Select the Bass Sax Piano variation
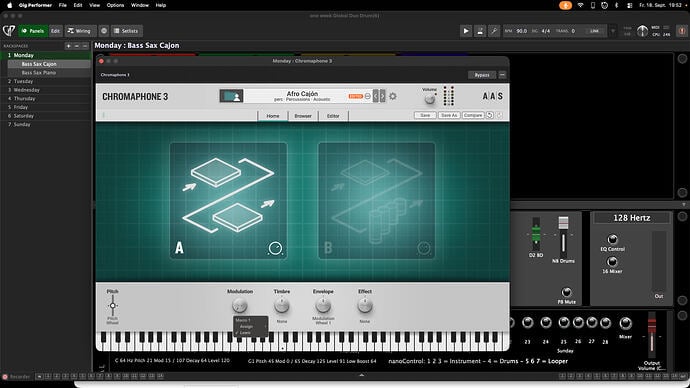Screen dimensions: 690x388 [49, 73]
